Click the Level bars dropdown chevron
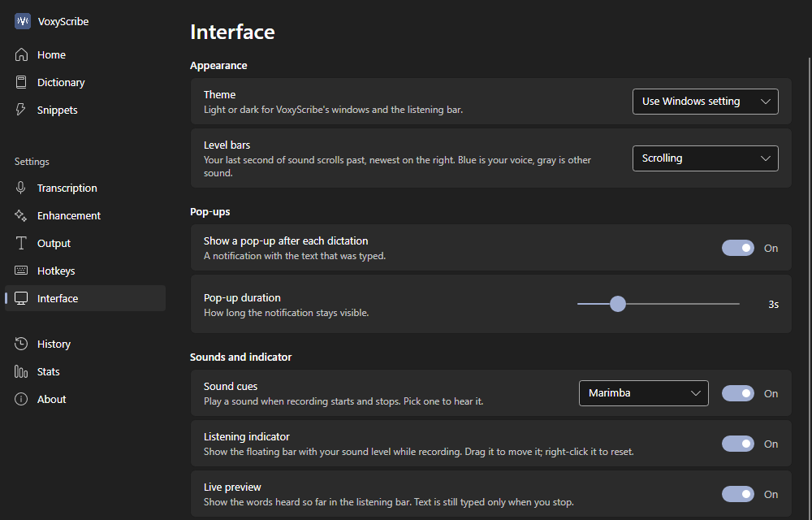812x520 pixels. [x=766, y=158]
